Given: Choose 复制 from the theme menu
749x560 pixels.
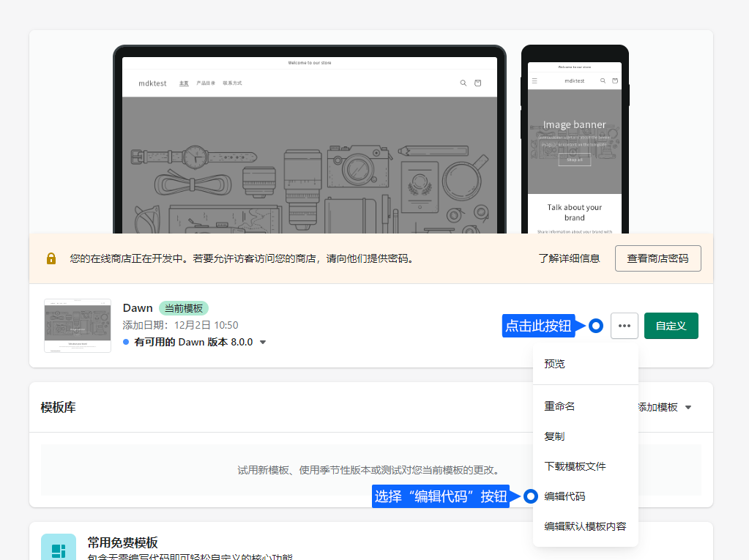Looking at the screenshot, I should (x=554, y=436).
